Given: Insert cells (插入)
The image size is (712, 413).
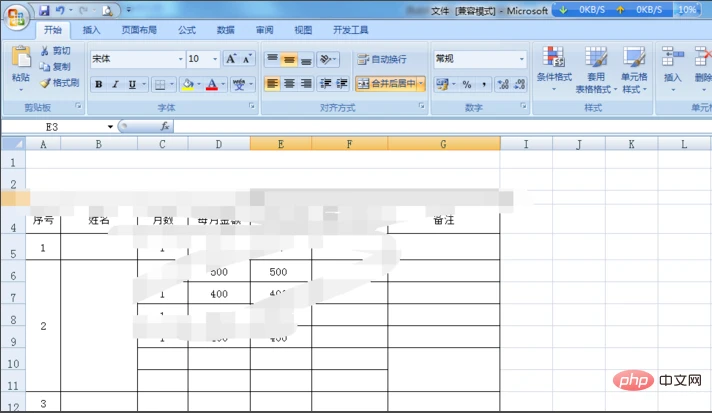Looking at the screenshot, I should [x=672, y=69].
